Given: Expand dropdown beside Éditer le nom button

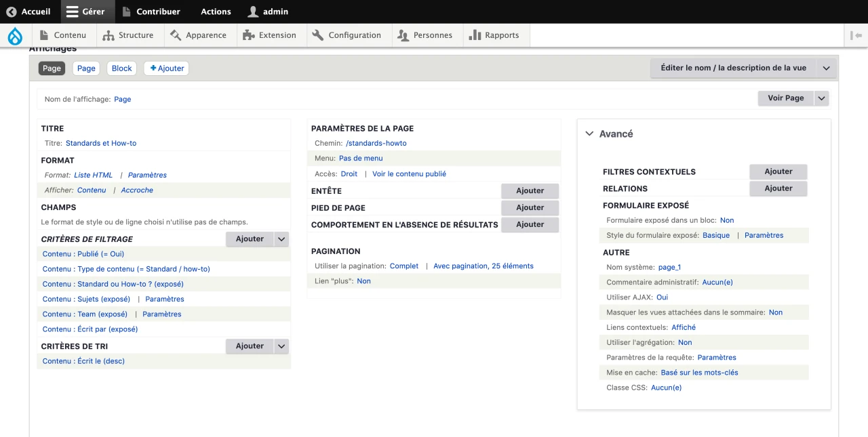Looking at the screenshot, I should (826, 68).
